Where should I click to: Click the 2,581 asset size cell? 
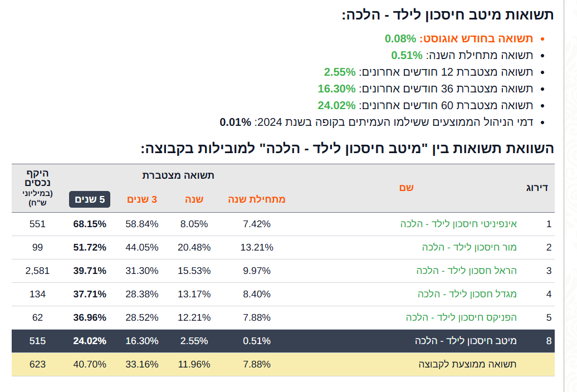[x=38, y=271]
